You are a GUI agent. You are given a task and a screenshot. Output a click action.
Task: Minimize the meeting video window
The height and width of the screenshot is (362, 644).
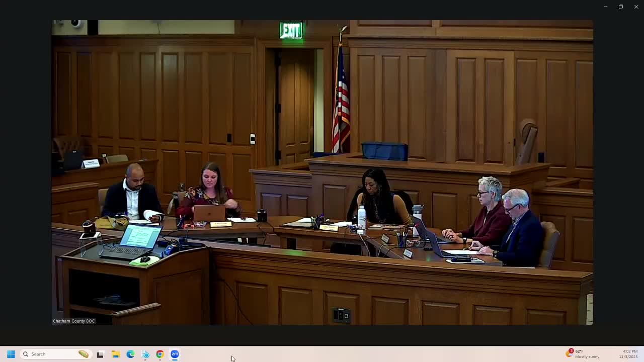tap(605, 7)
